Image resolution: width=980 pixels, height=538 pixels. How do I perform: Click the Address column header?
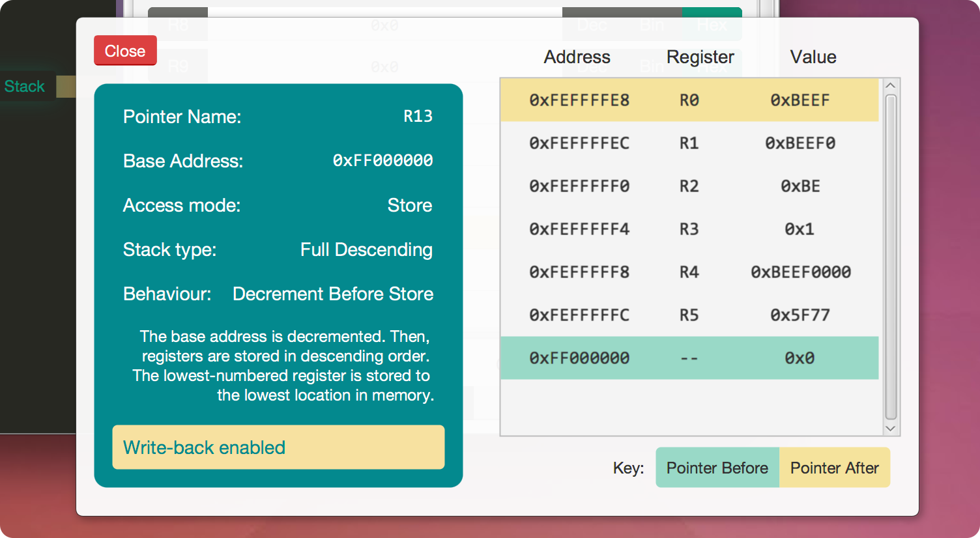click(577, 57)
